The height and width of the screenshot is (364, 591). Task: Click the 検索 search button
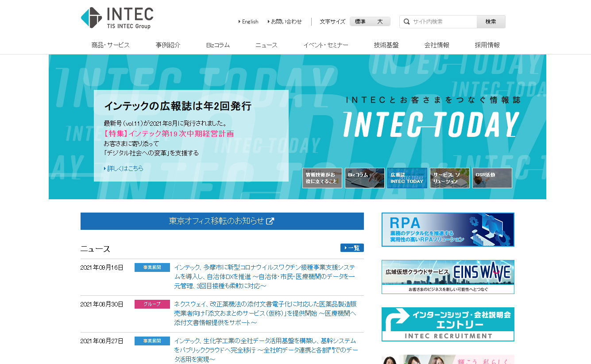click(491, 22)
